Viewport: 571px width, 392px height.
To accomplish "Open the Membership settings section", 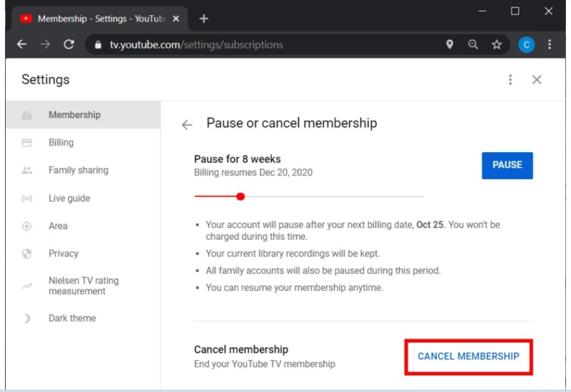I will click(84, 115).
